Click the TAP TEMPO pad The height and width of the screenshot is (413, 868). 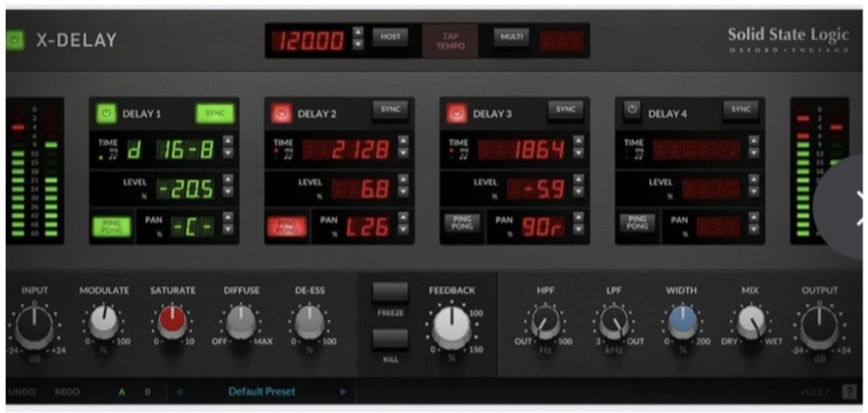click(x=450, y=41)
